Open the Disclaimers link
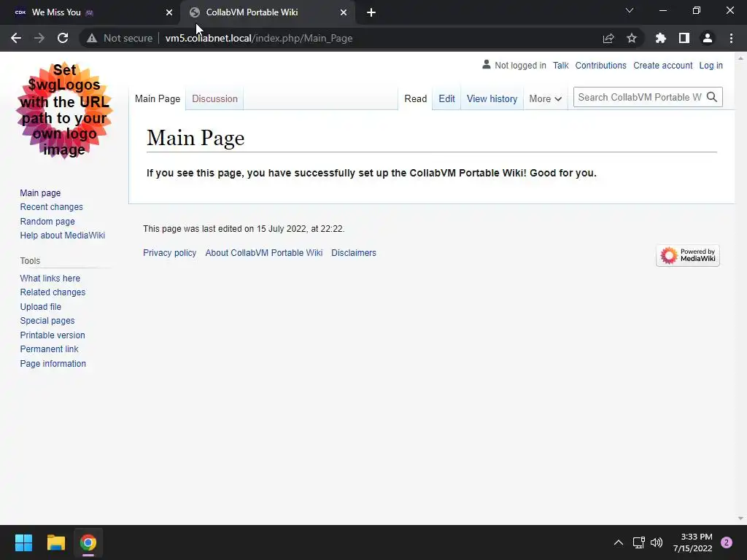Viewport: 747px width, 560px height. [x=354, y=253]
